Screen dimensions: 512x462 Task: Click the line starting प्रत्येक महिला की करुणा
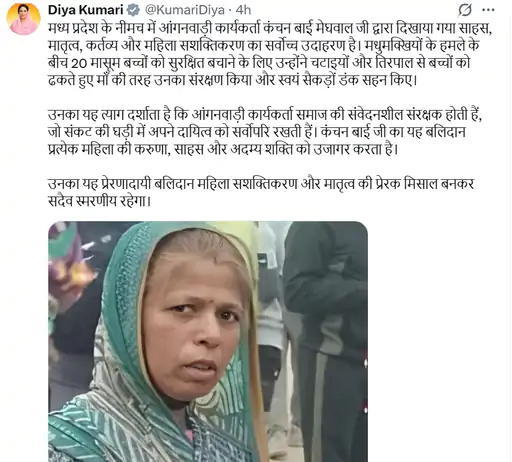[x=223, y=149]
